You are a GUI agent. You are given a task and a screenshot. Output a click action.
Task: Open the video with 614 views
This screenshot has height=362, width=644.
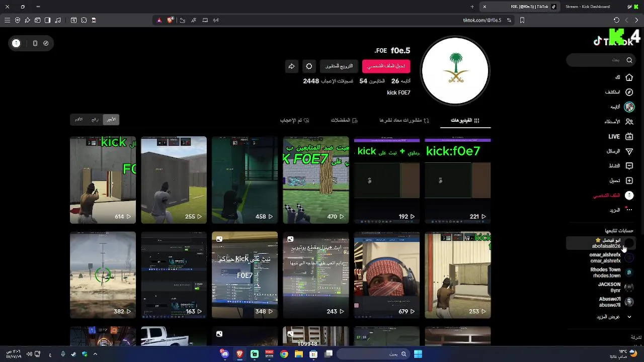tap(103, 179)
